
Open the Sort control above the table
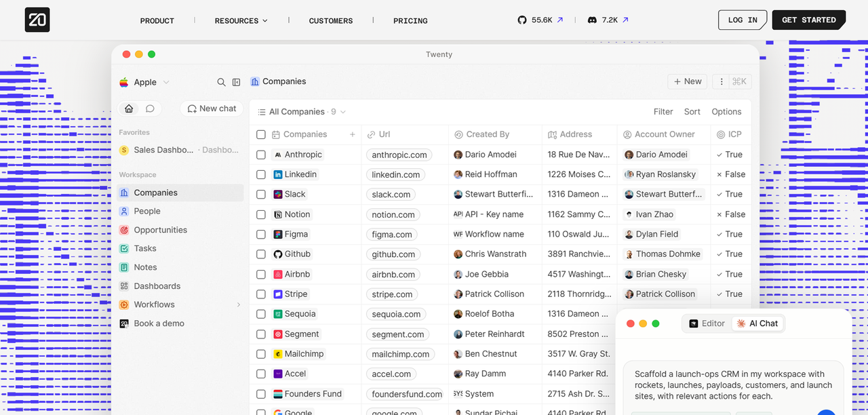(692, 112)
